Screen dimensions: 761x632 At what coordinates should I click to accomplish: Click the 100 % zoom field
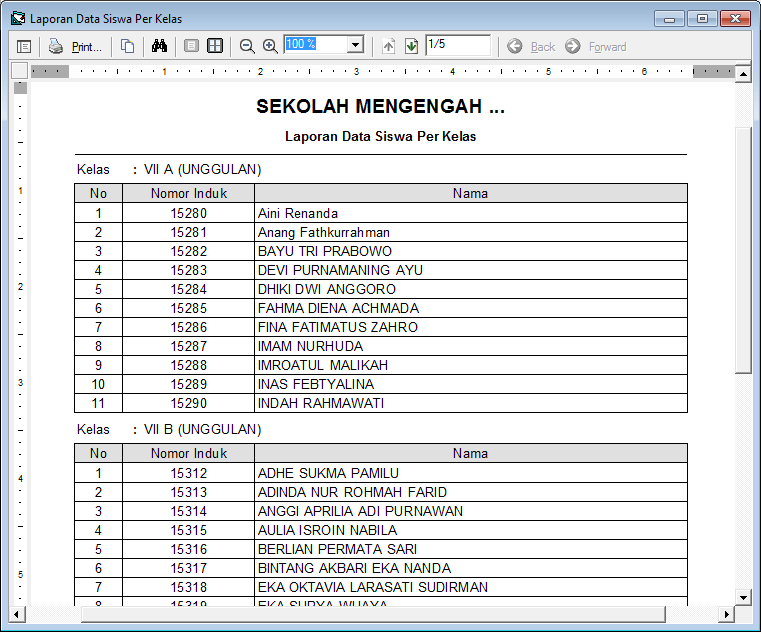tap(315, 45)
